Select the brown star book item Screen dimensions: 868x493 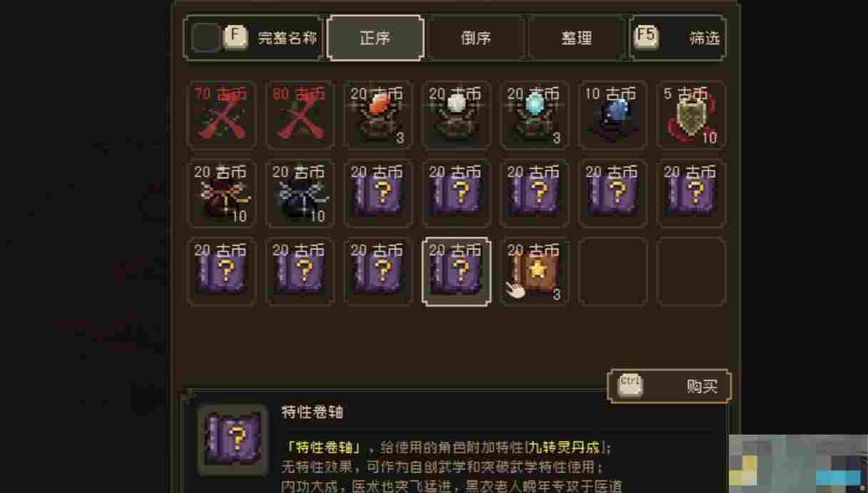point(535,272)
